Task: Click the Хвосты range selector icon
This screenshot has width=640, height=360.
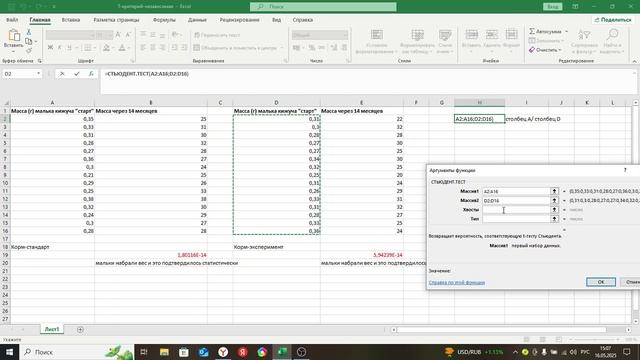Action: click(x=554, y=209)
